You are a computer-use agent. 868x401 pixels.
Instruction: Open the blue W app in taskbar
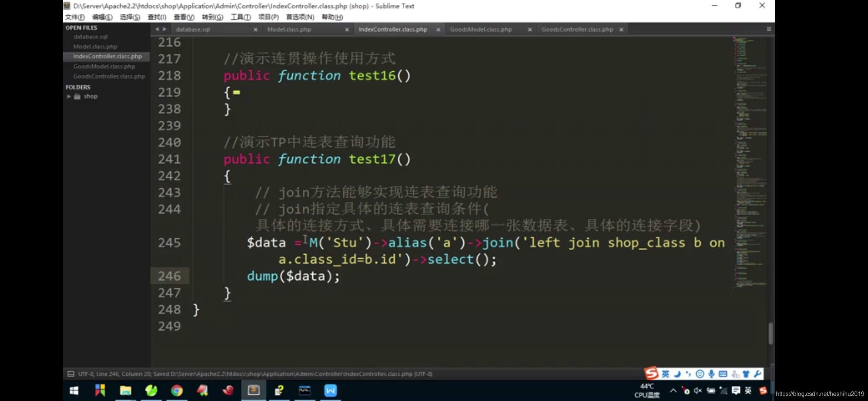(330, 391)
